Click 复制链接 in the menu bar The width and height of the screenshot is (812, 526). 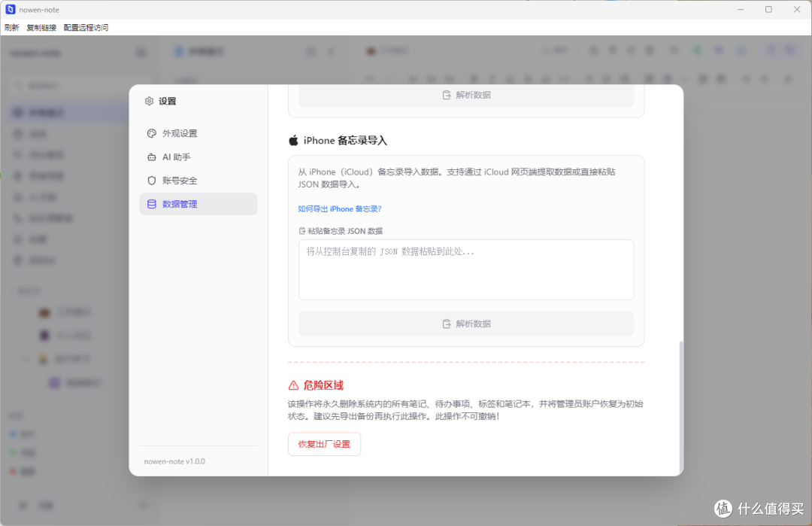tap(41, 27)
